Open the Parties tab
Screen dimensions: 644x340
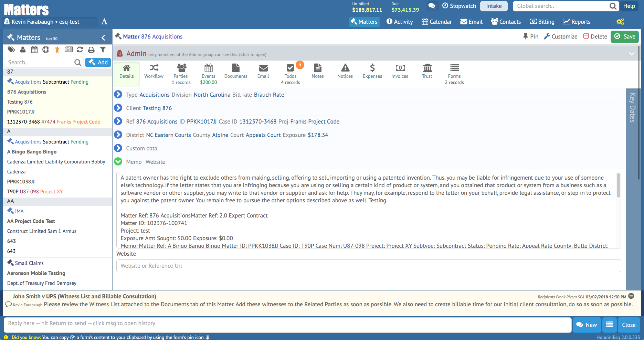(181, 74)
